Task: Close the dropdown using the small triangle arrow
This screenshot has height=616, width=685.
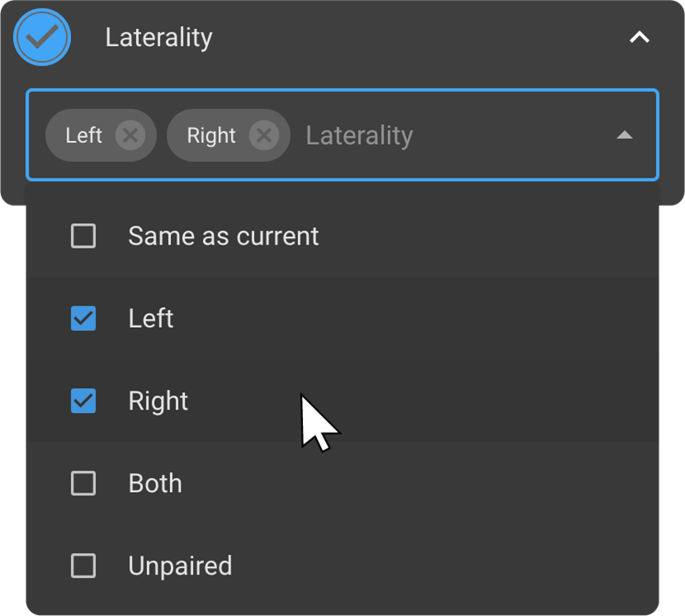Action: 625,135
